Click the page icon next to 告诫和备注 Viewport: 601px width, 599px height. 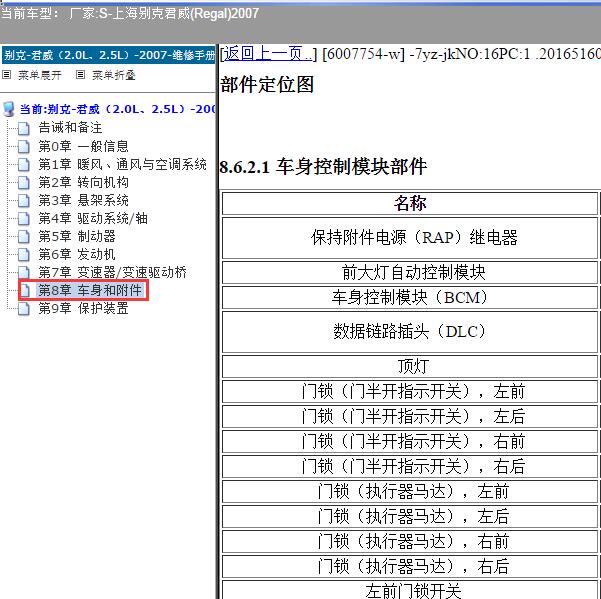24,128
